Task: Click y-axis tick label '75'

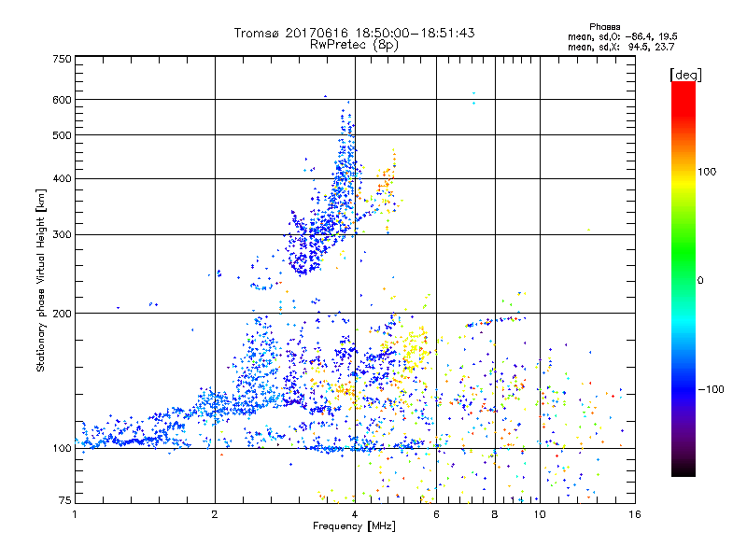Action: pyautogui.click(x=65, y=500)
